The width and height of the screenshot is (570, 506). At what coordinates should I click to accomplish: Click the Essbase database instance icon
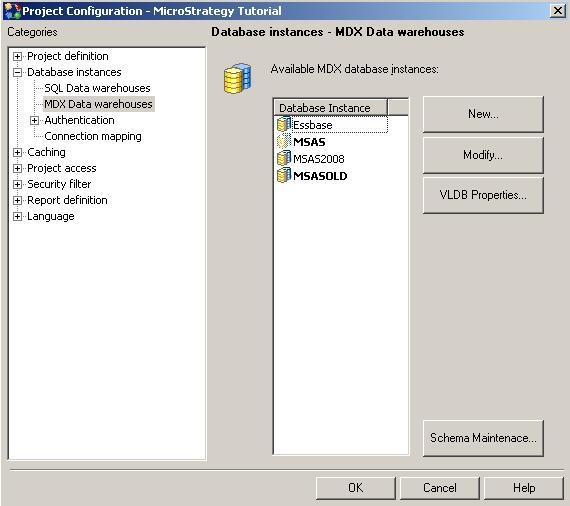pos(284,125)
